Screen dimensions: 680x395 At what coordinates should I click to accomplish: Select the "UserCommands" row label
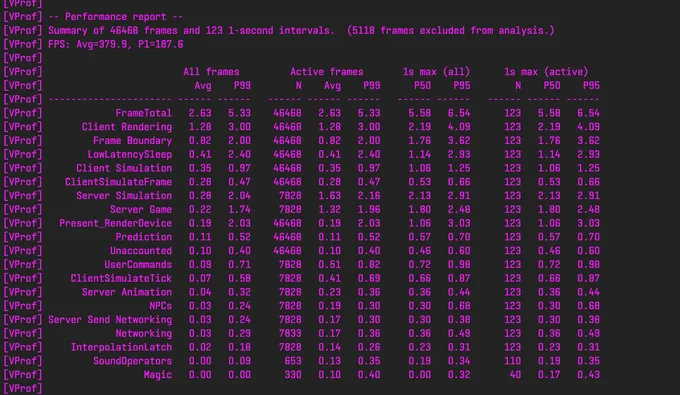click(x=138, y=265)
